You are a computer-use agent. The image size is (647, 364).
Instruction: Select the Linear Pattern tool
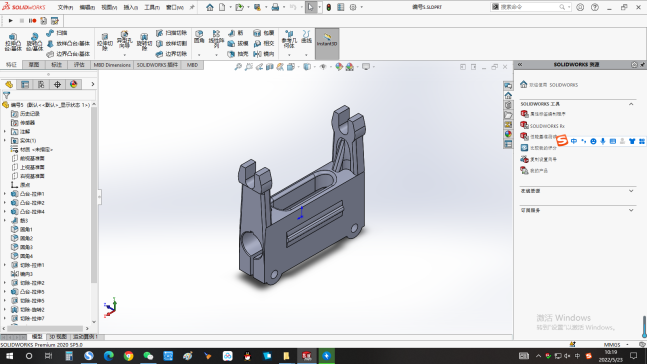216,38
